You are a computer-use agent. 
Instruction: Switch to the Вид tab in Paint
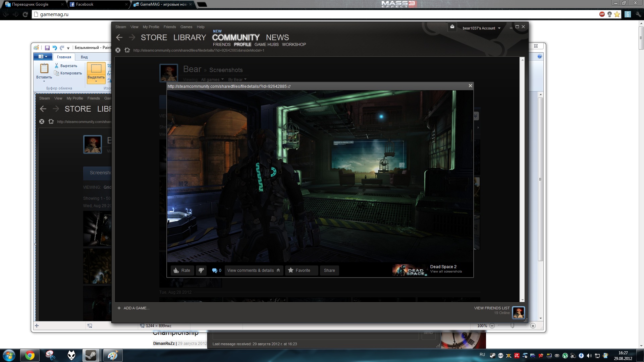pyautogui.click(x=84, y=57)
